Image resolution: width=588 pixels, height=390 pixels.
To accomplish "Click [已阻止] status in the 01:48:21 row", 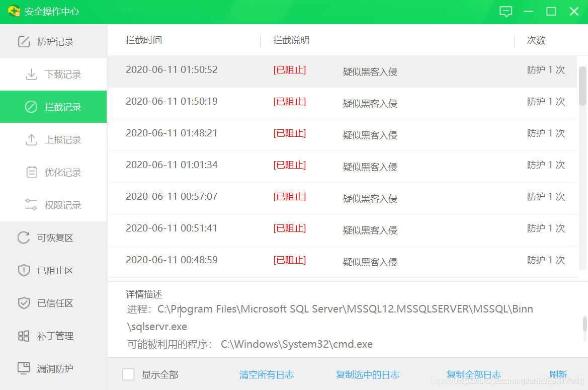I will pyautogui.click(x=290, y=133).
